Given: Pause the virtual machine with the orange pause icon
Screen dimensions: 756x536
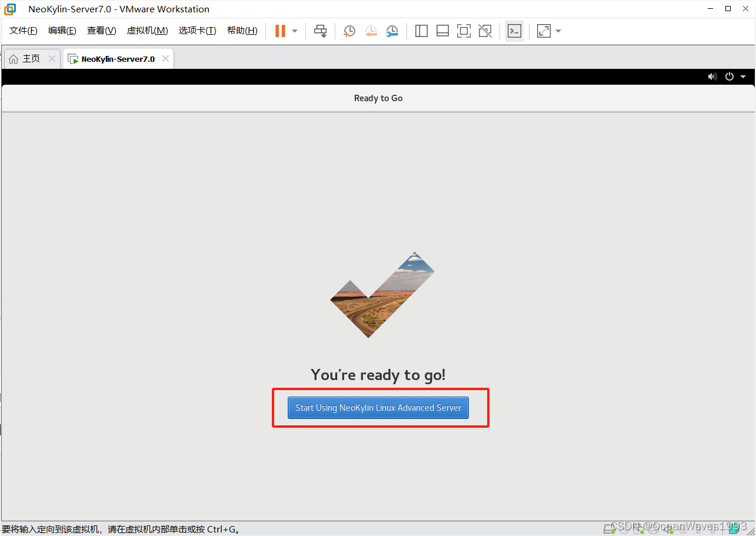Looking at the screenshot, I should point(280,31).
